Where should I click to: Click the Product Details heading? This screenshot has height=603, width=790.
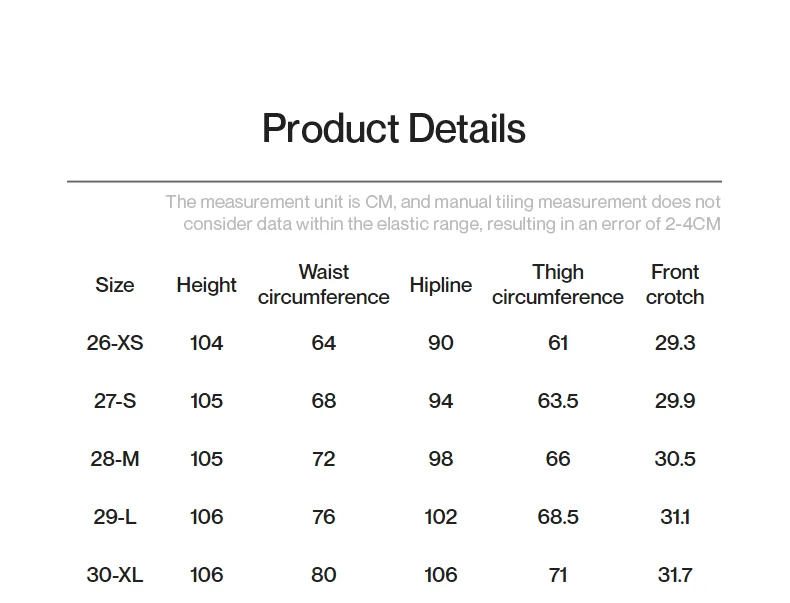tap(394, 128)
